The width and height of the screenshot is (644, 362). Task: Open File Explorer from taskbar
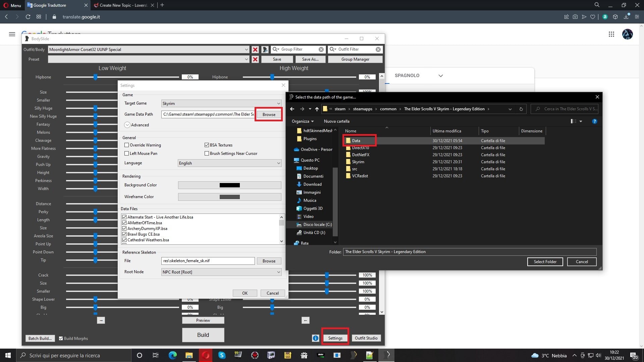tap(189, 355)
